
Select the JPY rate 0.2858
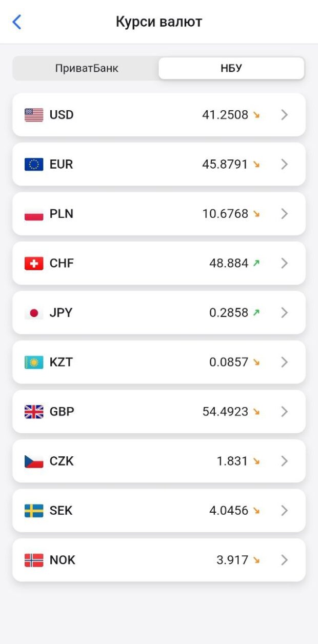pyautogui.click(x=228, y=313)
